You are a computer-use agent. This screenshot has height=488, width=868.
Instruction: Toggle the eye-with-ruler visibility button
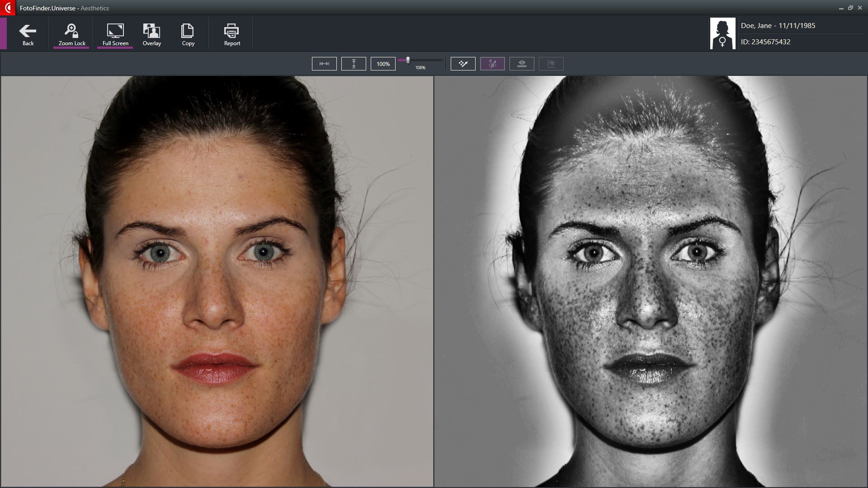tap(522, 64)
